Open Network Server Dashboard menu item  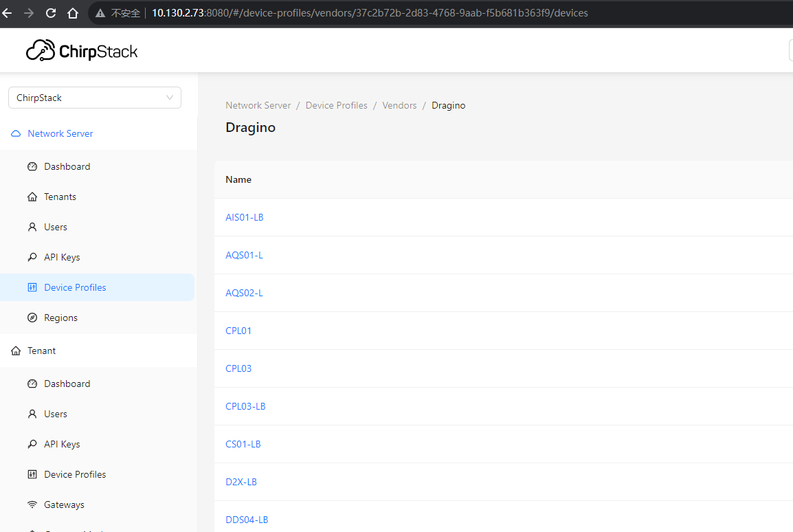[97, 166]
